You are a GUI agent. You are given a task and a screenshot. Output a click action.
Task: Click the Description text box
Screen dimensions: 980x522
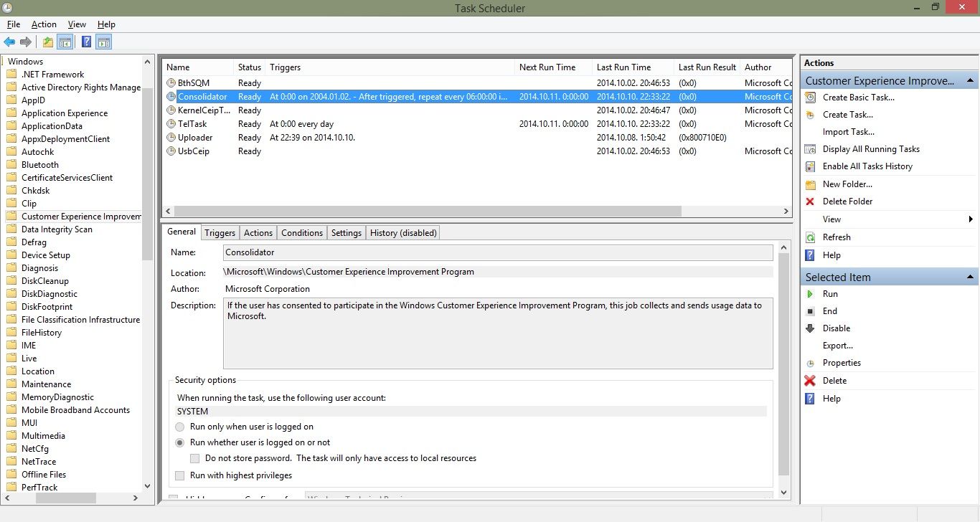coord(498,333)
